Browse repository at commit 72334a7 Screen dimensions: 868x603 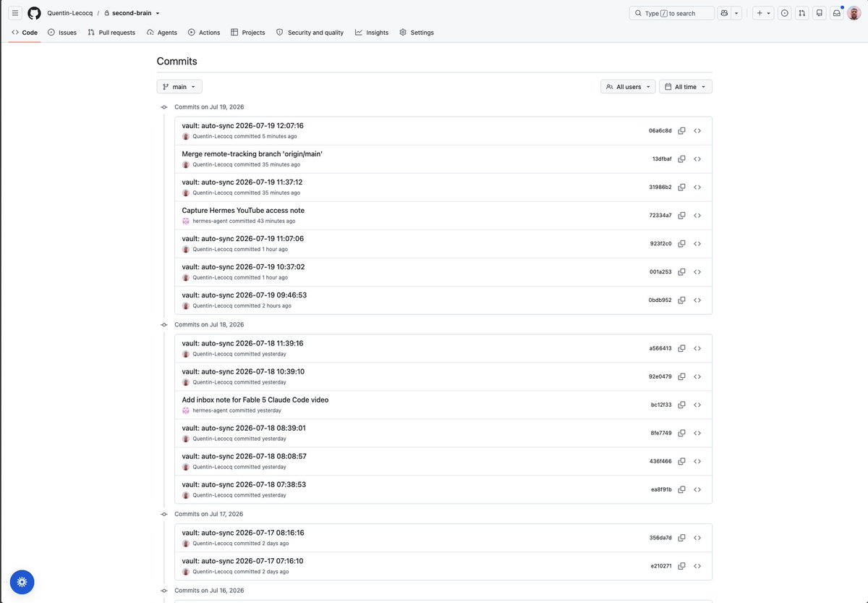click(697, 216)
